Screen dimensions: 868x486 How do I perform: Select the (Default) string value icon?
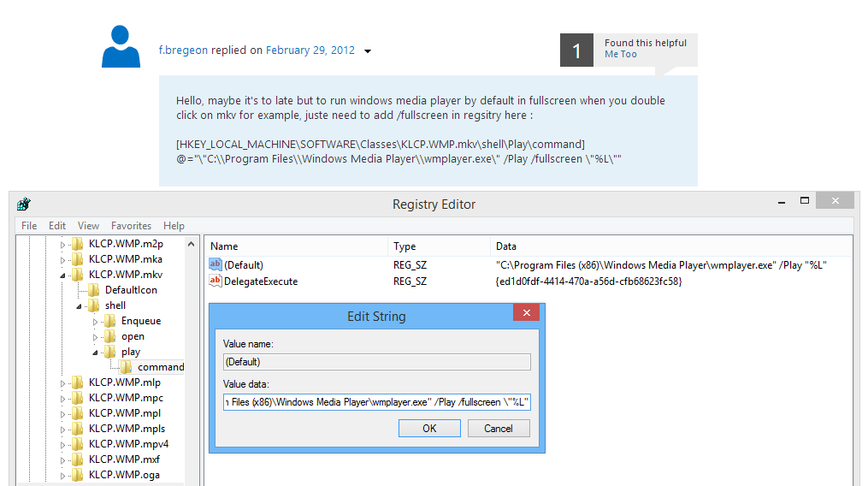(216, 264)
